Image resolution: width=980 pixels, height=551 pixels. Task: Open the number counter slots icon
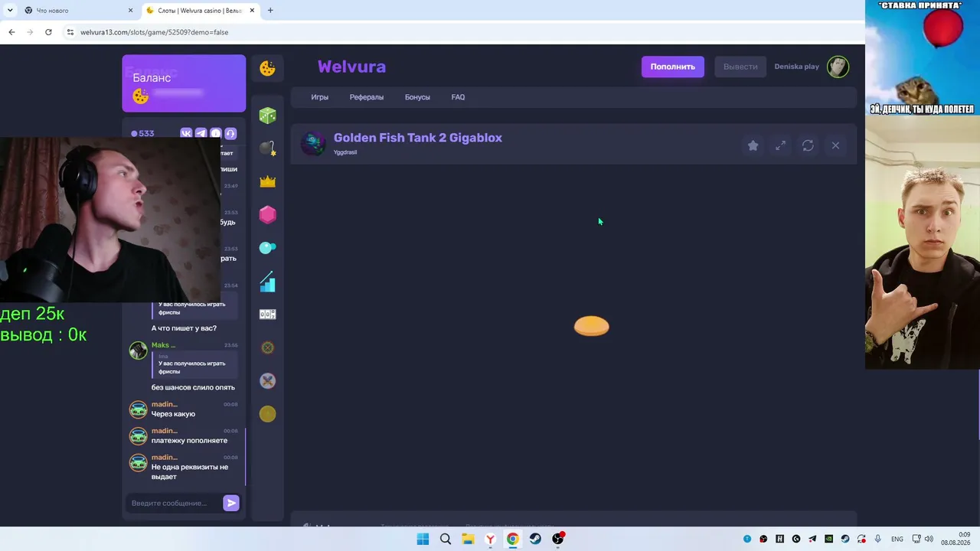coord(267,315)
